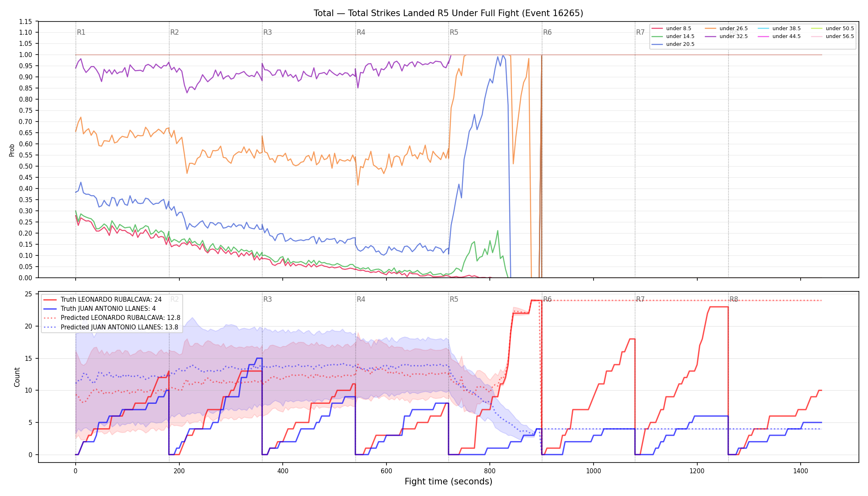The image size is (868, 496).
Task: Click the R8 round label in count chart
Action: click(734, 299)
